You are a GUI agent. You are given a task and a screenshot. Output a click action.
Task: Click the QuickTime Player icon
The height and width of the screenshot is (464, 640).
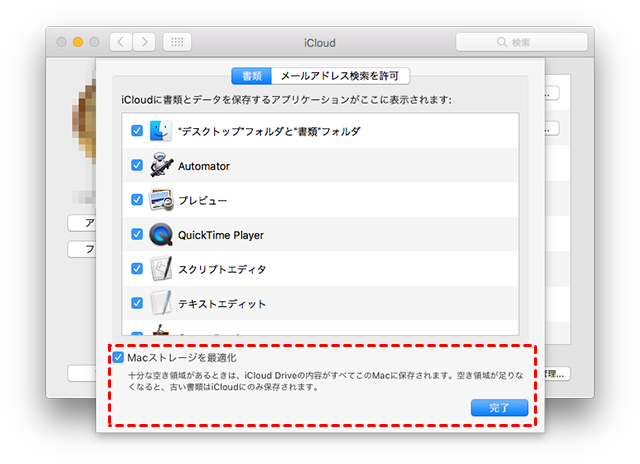[x=161, y=234]
